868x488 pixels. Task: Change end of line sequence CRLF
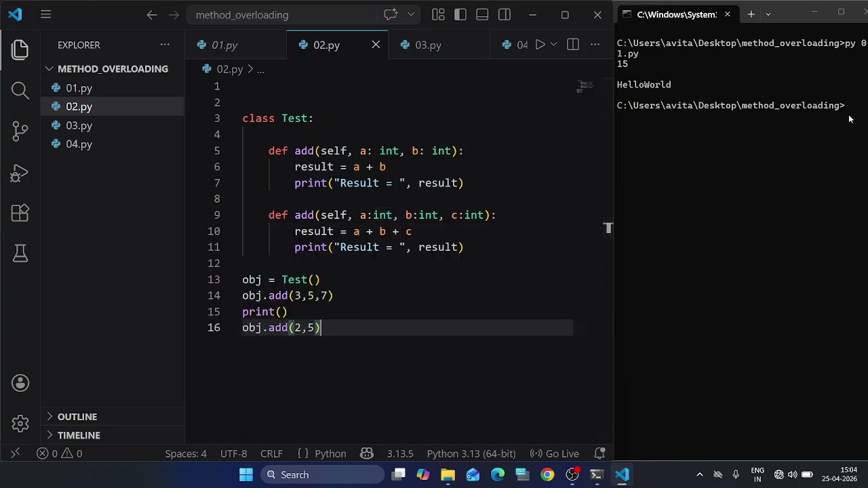coord(271,453)
